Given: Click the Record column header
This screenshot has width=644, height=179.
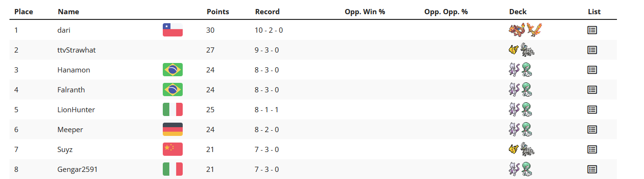Looking at the screenshot, I should [267, 12].
